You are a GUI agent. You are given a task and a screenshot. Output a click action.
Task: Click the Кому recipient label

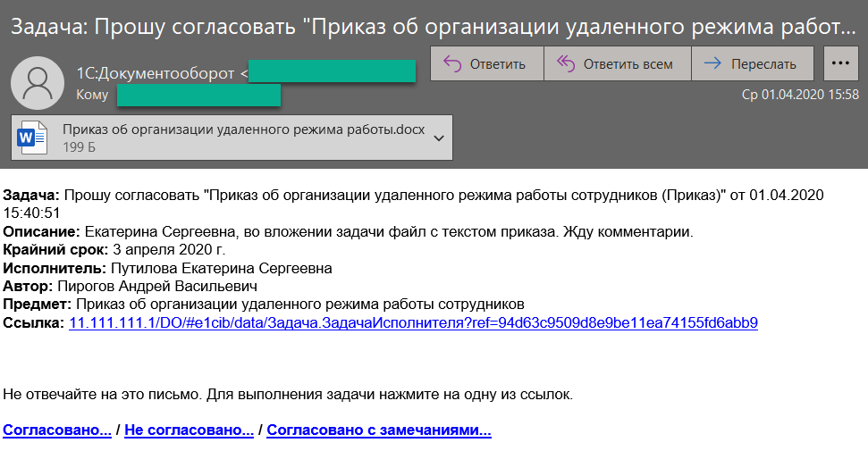tap(92, 95)
